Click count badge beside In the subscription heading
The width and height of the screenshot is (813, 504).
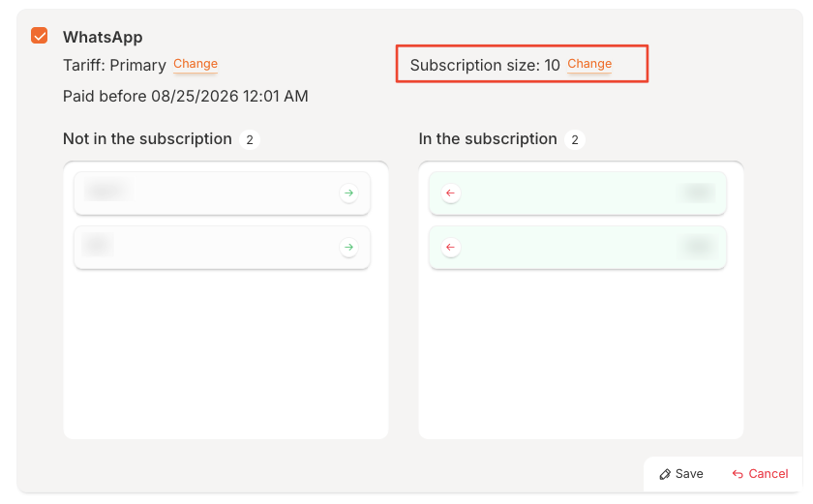tap(574, 140)
